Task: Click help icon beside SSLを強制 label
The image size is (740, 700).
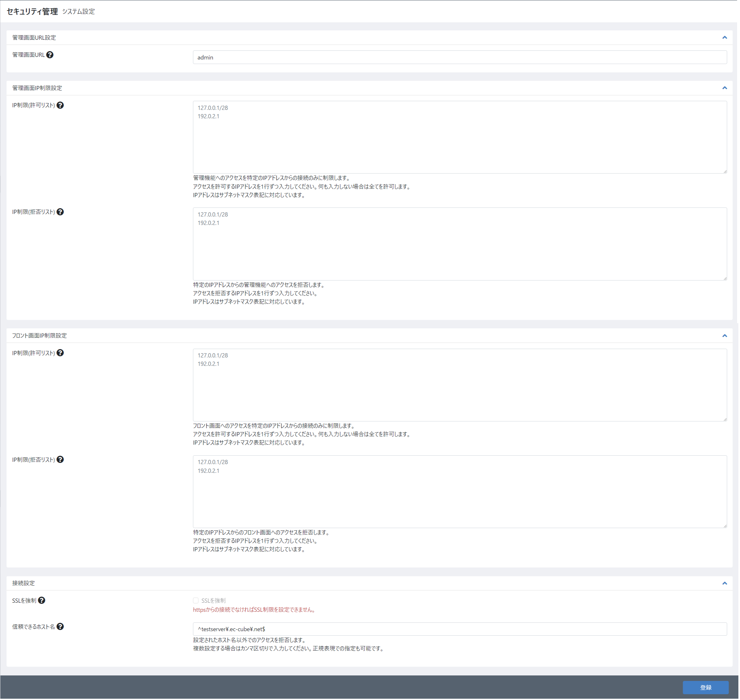Action: [42, 600]
